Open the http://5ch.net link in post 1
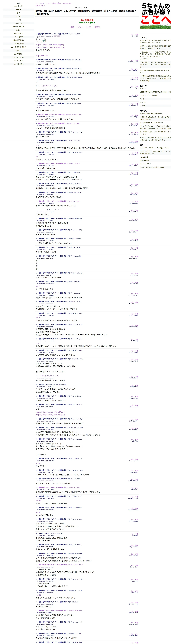 click(x=42, y=56)
